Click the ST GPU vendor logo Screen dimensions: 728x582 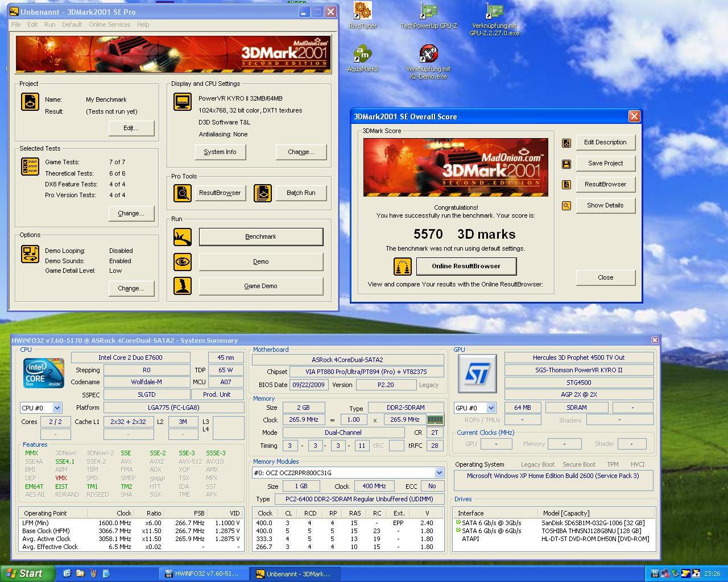coord(477,373)
